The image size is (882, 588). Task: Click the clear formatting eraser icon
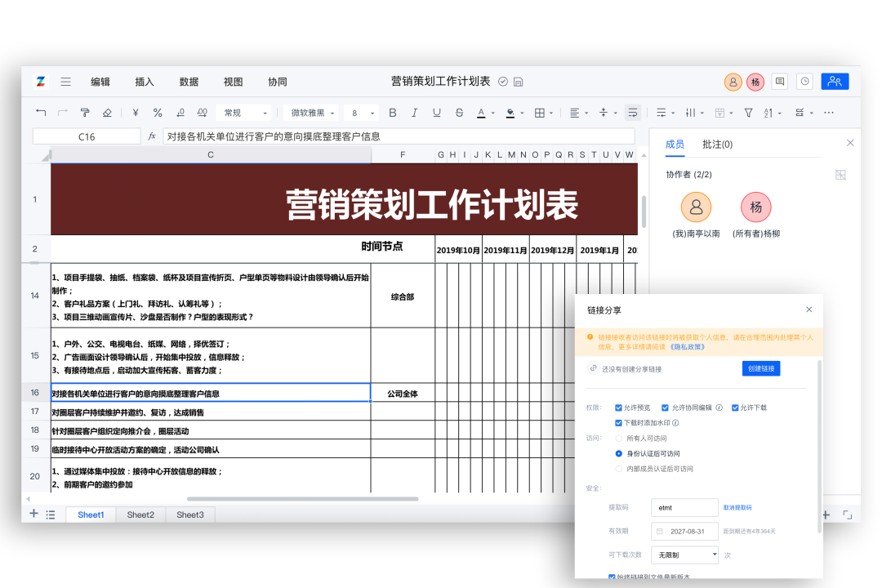[x=107, y=113]
